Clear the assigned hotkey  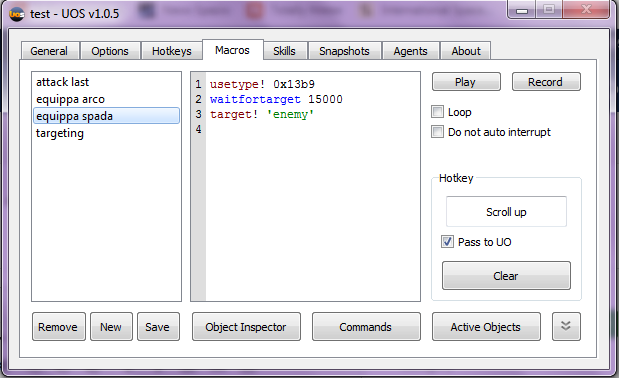pyautogui.click(x=506, y=275)
